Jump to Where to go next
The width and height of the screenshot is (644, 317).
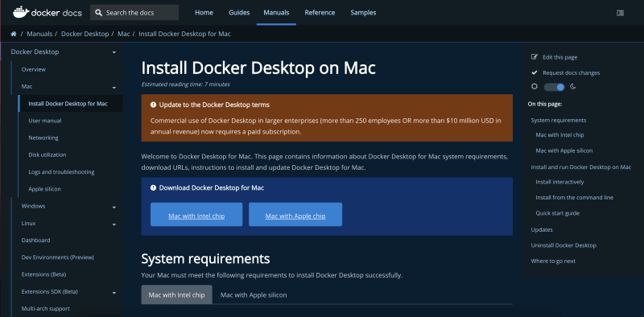pos(553,261)
